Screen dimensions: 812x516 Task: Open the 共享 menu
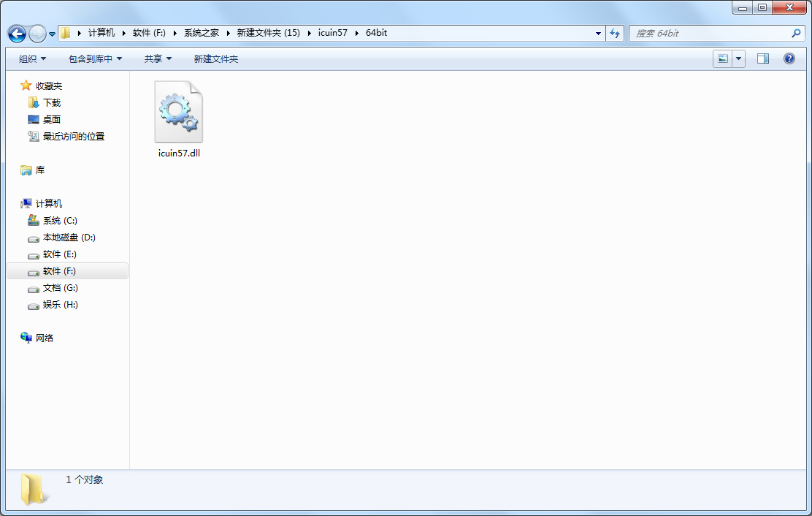[x=158, y=58]
